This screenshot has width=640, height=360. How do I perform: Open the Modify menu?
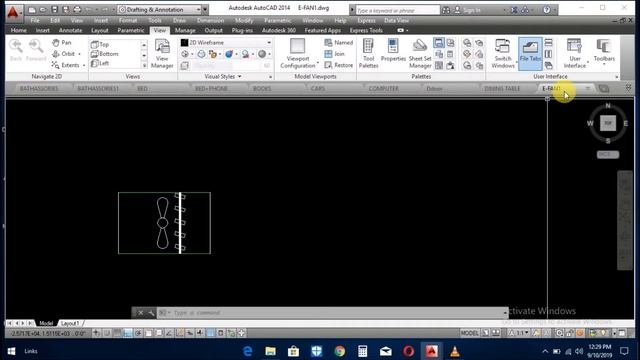coord(244,20)
